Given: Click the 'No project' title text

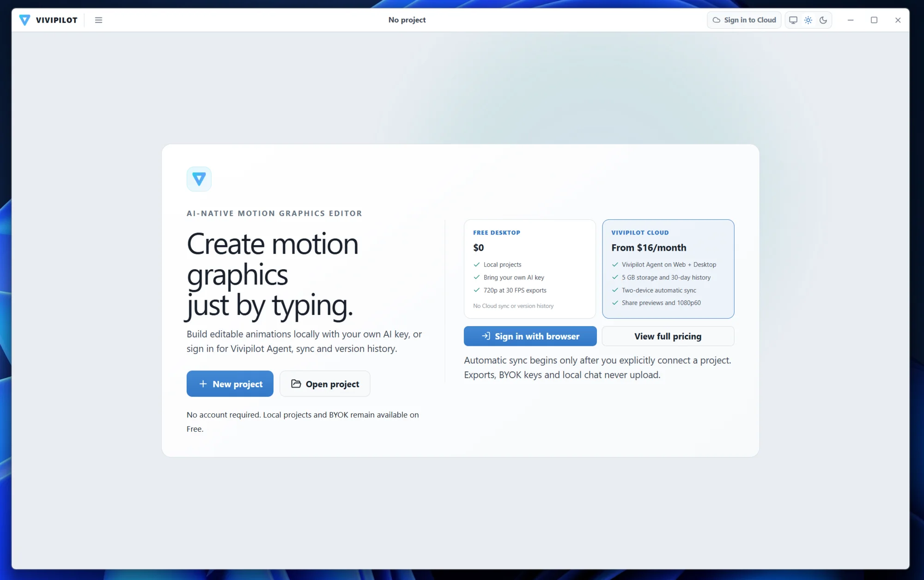Looking at the screenshot, I should click(407, 20).
